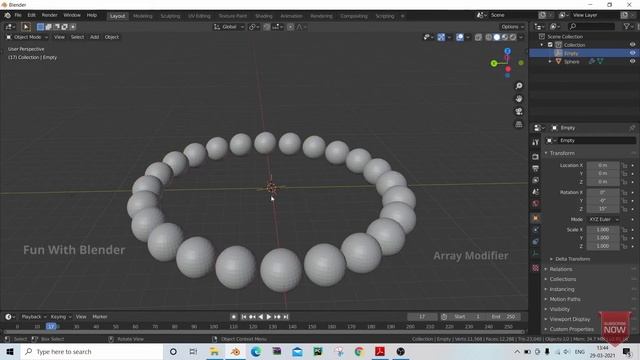This screenshot has height=360, width=640.
Task: Click the current frame number field
Action: [x=422, y=317]
